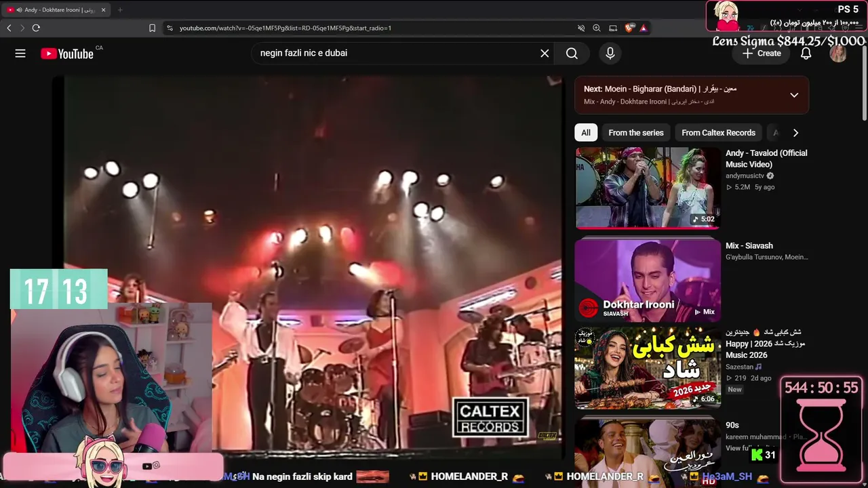Open the Andy - Tavalod video thumbnail
The height and width of the screenshot is (488, 868).
(648, 188)
